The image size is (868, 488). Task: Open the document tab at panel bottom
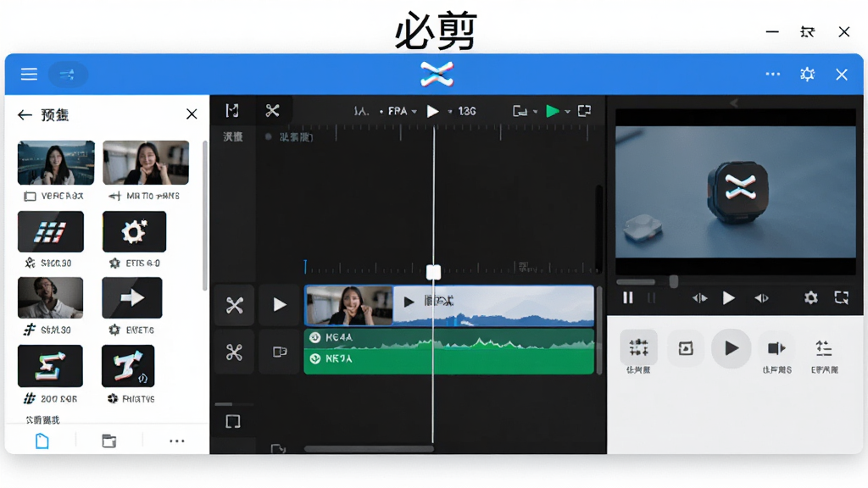click(x=42, y=441)
